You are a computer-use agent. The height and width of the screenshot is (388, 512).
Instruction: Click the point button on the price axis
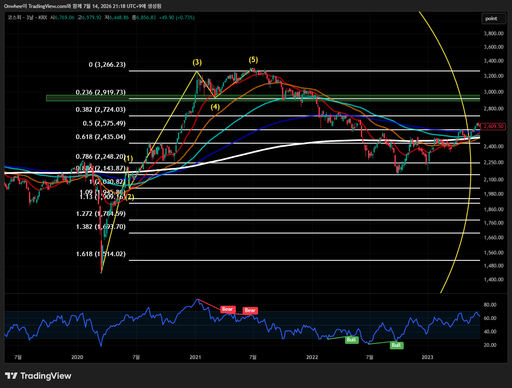click(493, 19)
